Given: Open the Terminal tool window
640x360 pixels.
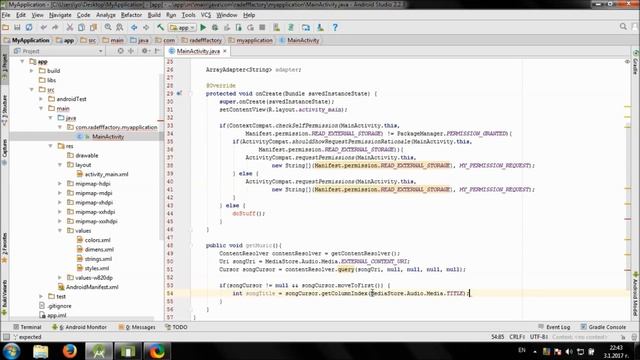Looking at the screenshot, I should point(27,327).
